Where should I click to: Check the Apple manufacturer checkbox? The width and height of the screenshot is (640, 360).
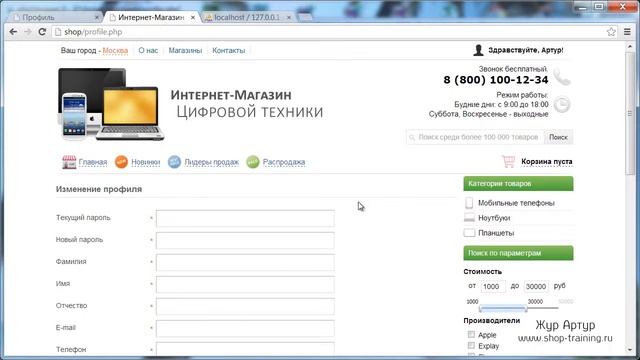pyautogui.click(x=471, y=335)
